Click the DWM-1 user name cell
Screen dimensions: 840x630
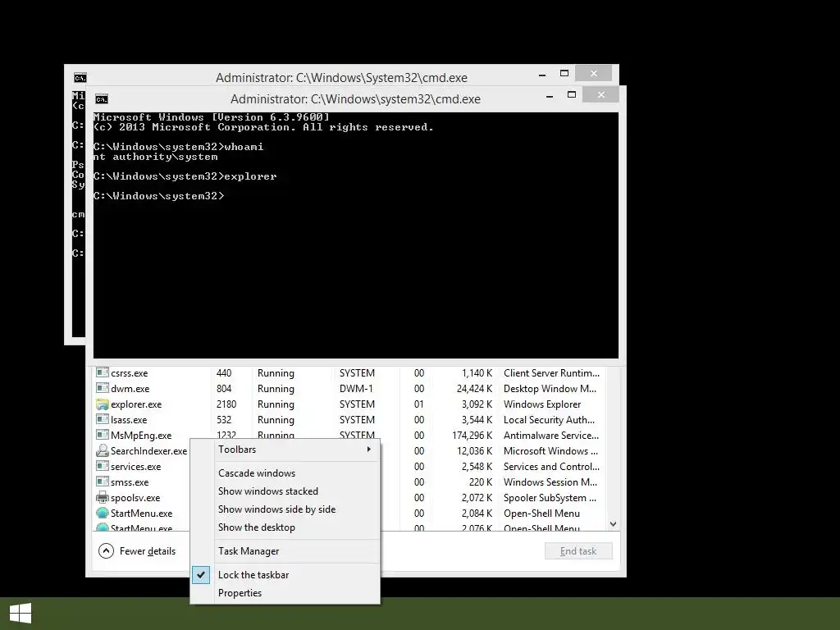[x=356, y=388]
